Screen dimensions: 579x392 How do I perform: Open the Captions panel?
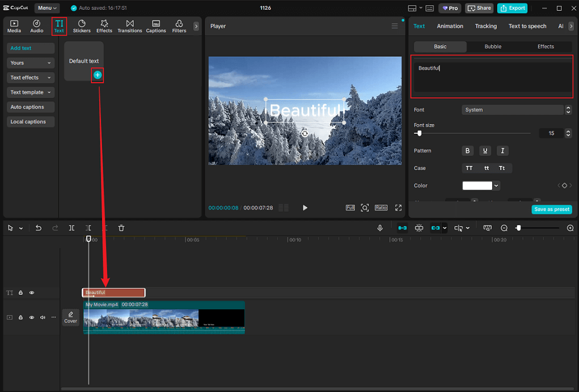click(x=155, y=25)
